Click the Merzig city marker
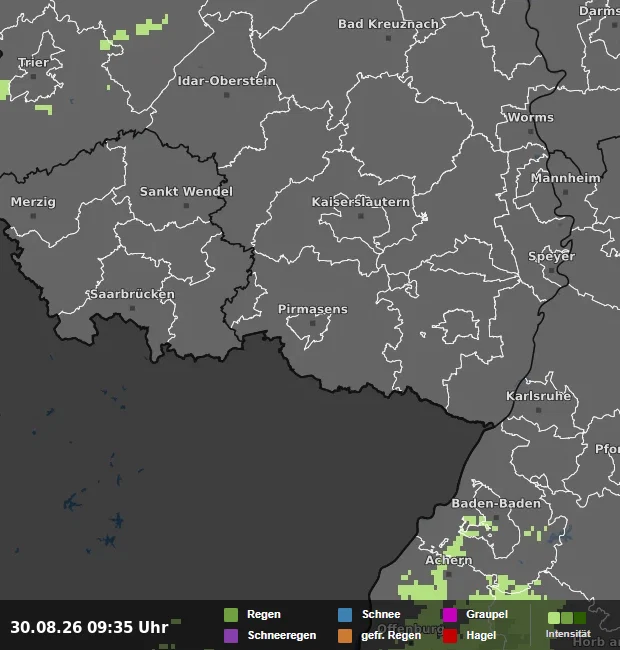Screen dimensions: 620x650 click(x=33, y=216)
